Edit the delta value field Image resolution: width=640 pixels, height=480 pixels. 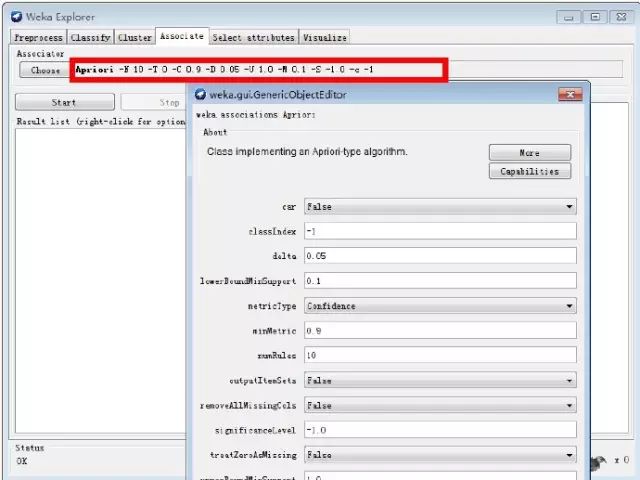(440, 256)
